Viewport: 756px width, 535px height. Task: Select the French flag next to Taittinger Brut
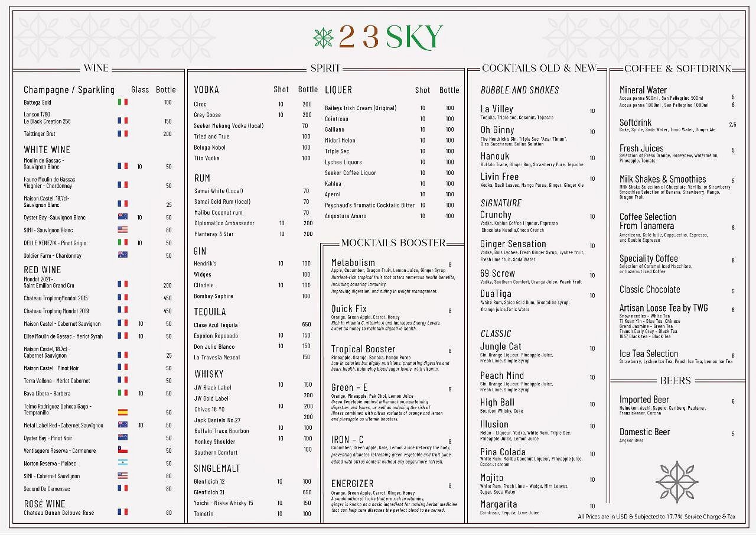pyautogui.click(x=122, y=134)
